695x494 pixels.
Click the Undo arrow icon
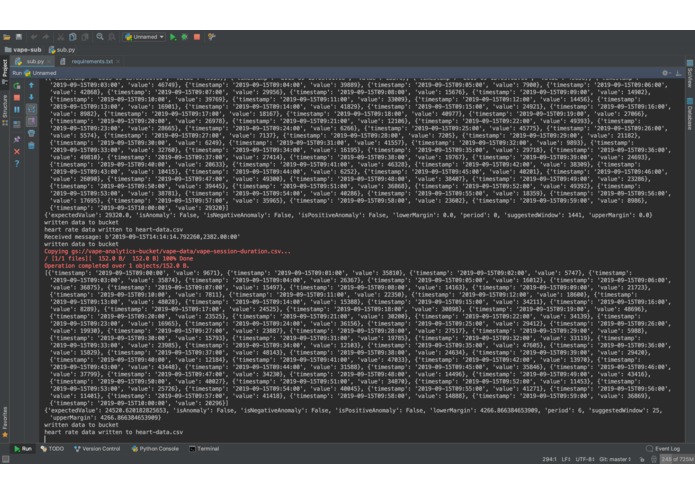[34, 37]
